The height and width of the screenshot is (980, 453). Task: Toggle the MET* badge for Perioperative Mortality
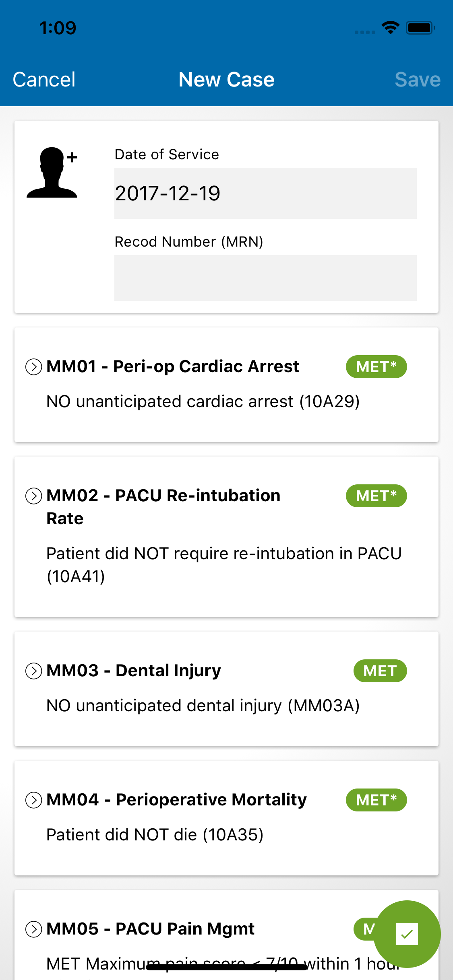coord(376,800)
